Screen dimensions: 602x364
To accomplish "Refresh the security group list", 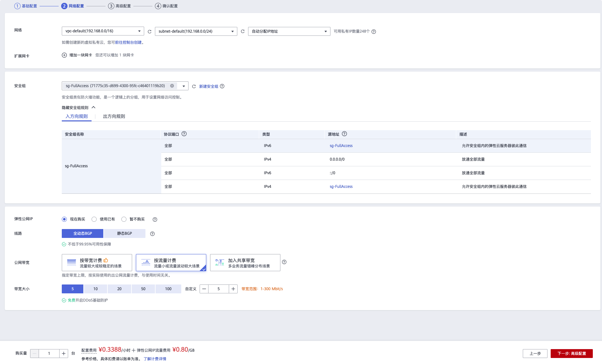I will 194,86.
